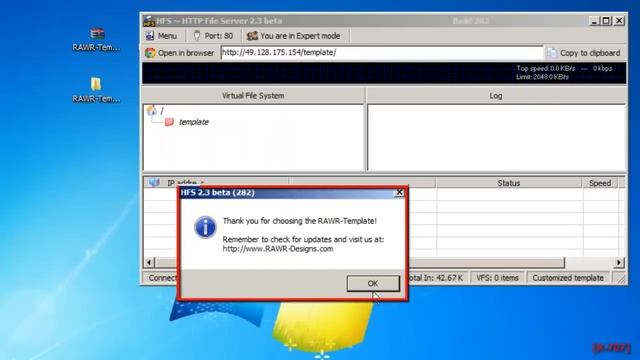Click 'VFS: 0 items' in status bar
The width and height of the screenshot is (640, 360).
click(498, 278)
